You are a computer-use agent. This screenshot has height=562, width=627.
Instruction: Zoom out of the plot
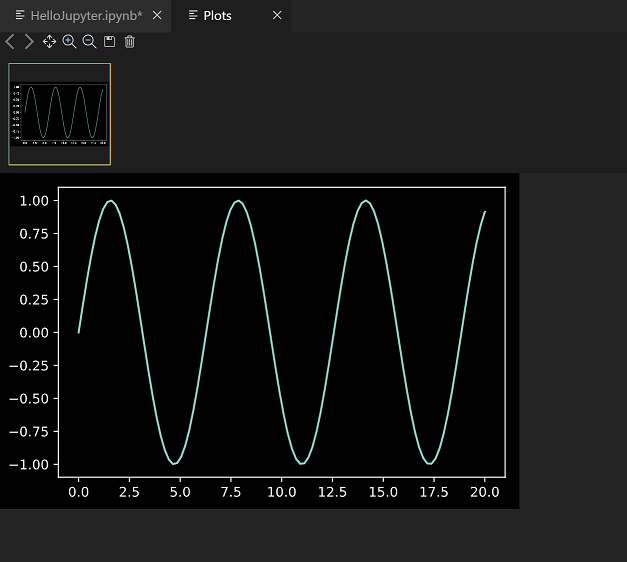pos(89,42)
